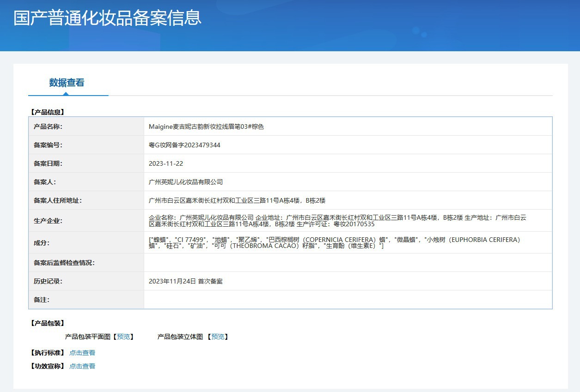Click the ingredient list starting with 蜂蜡

coord(335,243)
